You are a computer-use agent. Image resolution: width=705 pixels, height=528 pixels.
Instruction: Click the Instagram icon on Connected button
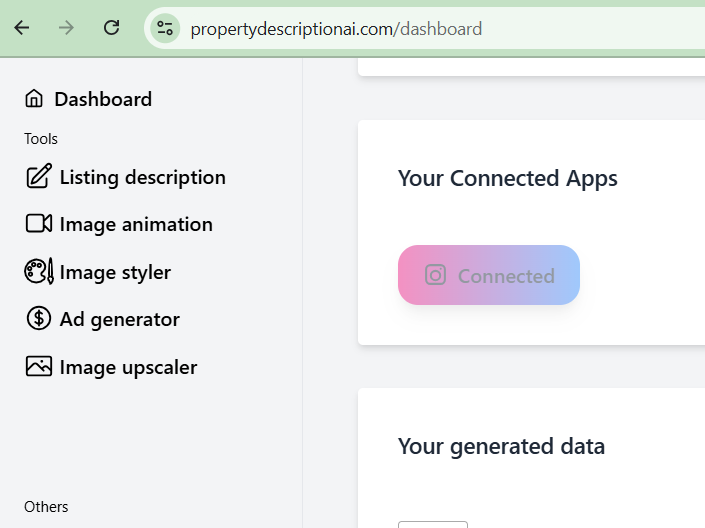435,275
